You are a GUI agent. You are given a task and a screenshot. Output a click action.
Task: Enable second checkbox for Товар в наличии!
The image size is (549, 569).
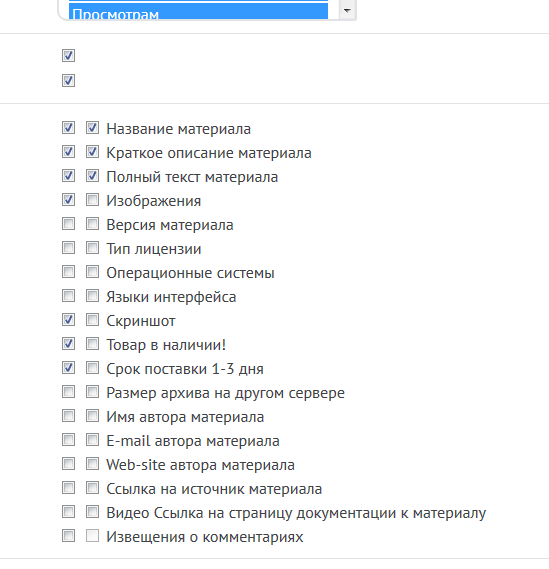(92, 344)
